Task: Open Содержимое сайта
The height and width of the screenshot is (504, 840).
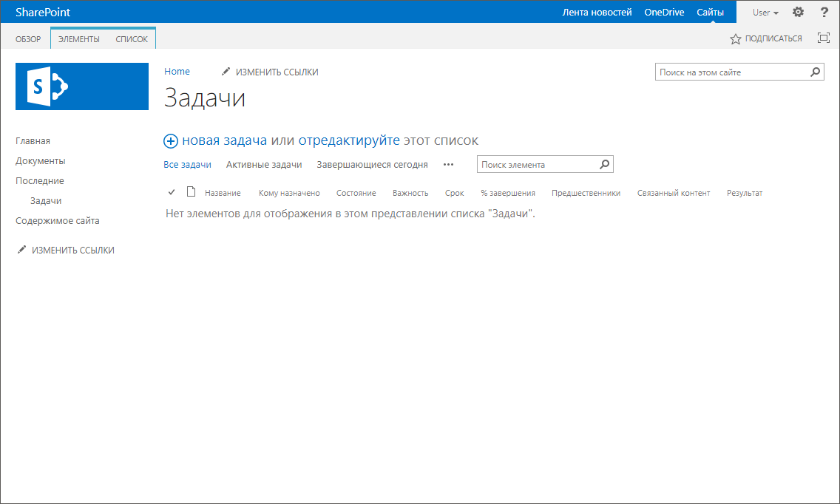Action: coord(58,221)
